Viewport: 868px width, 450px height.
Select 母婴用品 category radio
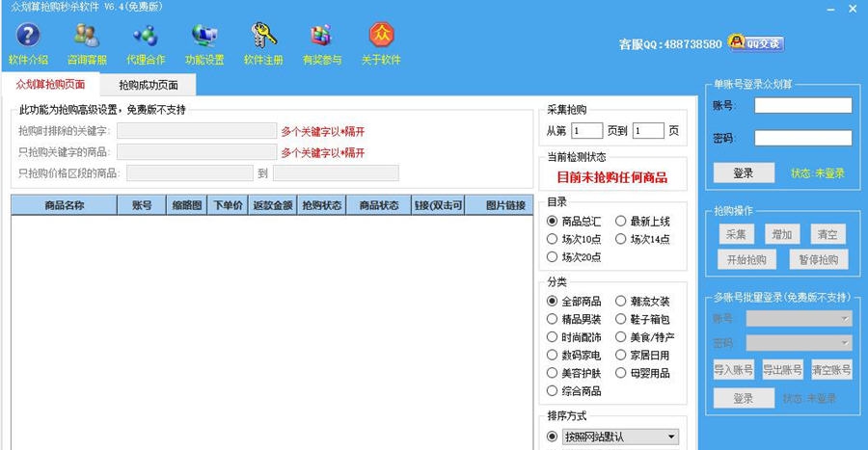[620, 373]
